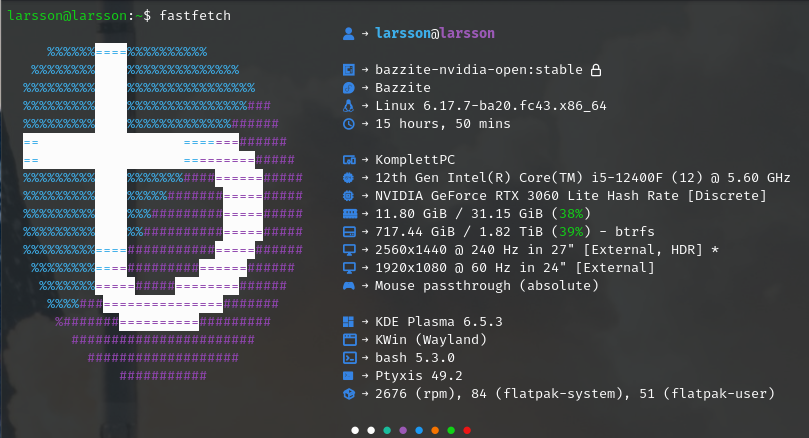Click the purple color dot
Image resolution: width=809 pixels, height=438 pixels.
pyautogui.click(x=403, y=430)
